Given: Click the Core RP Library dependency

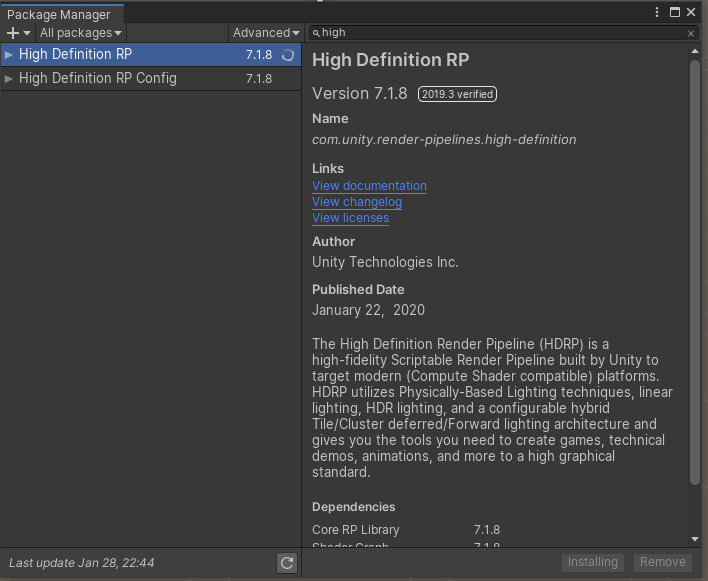Looking at the screenshot, I should point(356,530).
